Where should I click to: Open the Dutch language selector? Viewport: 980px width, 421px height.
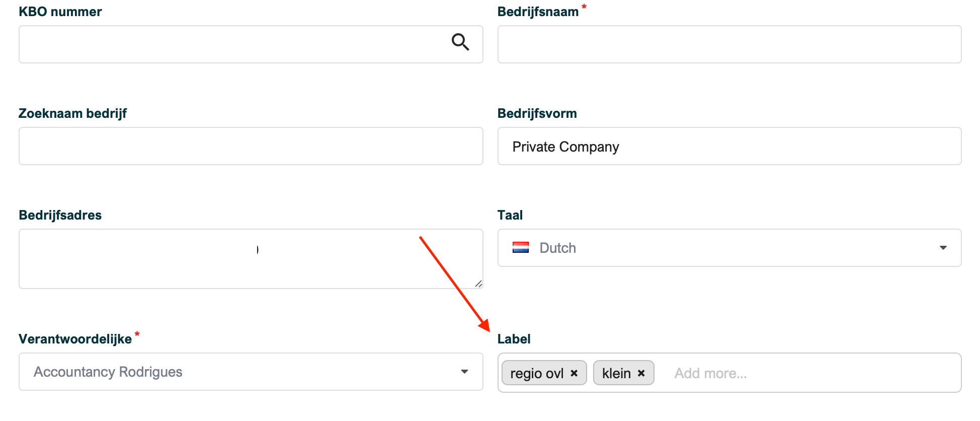[729, 248]
